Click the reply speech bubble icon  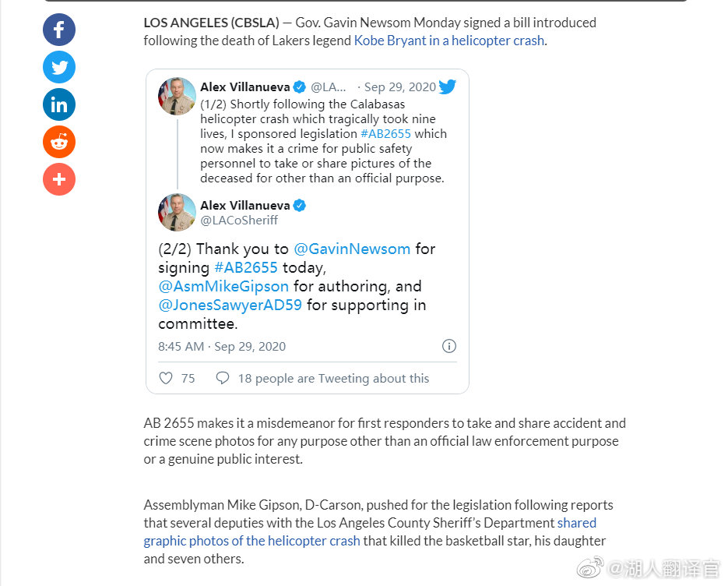(223, 378)
